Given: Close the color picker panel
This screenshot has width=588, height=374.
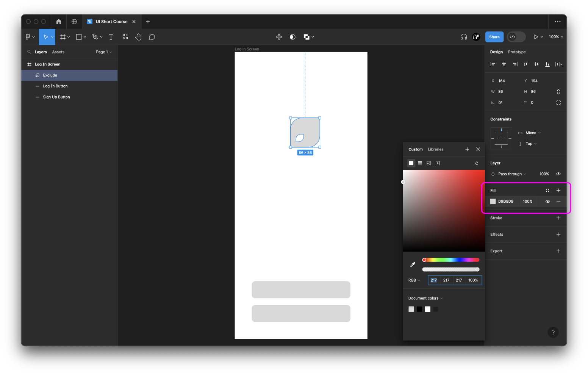Looking at the screenshot, I should (478, 149).
